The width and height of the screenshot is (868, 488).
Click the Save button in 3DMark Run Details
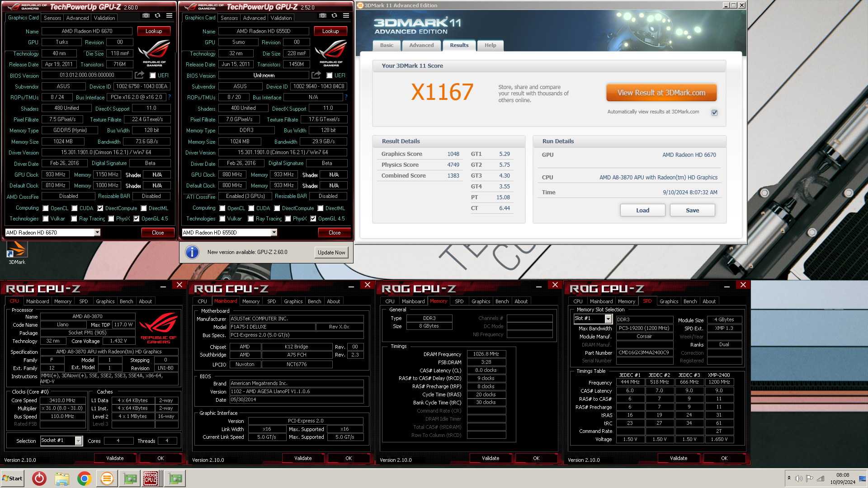[692, 211]
